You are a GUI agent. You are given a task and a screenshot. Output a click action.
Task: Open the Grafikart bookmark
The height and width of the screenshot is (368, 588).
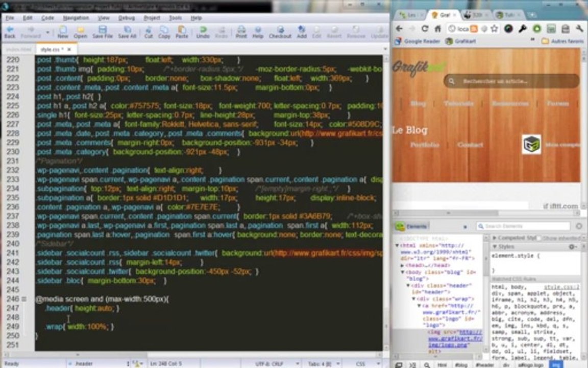coord(460,41)
